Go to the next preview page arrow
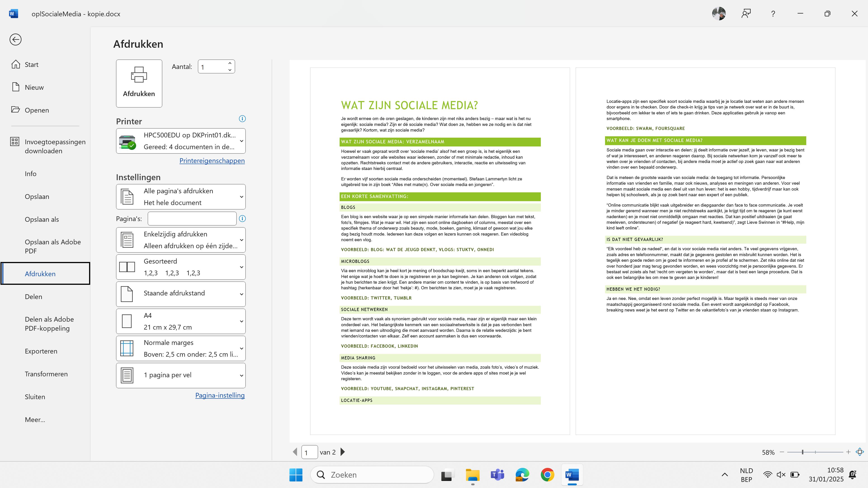The height and width of the screenshot is (488, 868). pyautogui.click(x=343, y=452)
